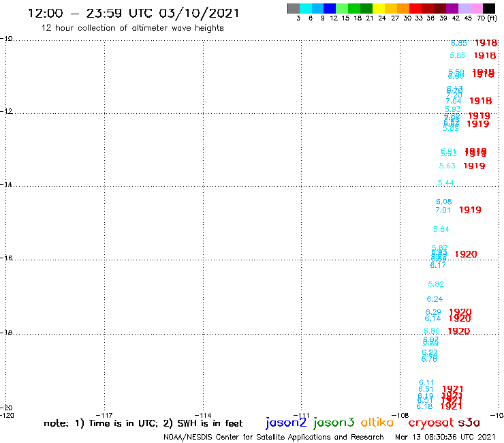Click wave height value 5.63
The height and width of the screenshot is (443, 504).
[x=447, y=166]
